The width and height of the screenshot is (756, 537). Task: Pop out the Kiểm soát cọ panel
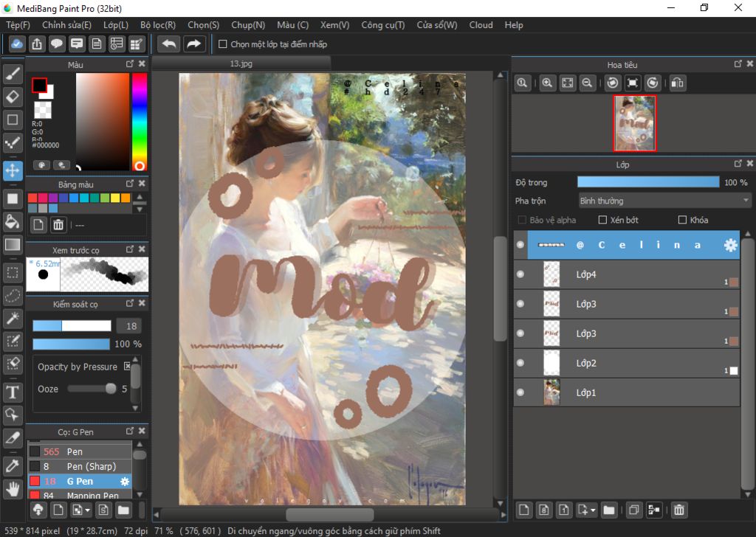(130, 303)
